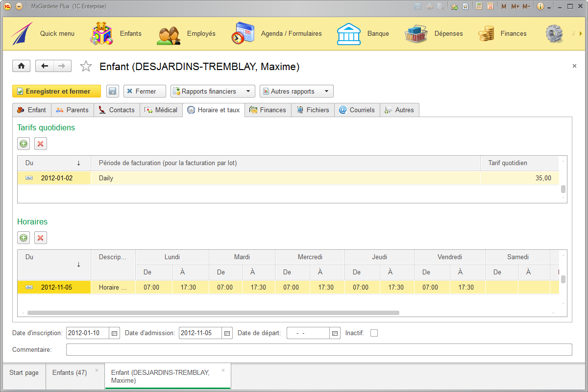Open Agenda / Formulaires

(291, 33)
